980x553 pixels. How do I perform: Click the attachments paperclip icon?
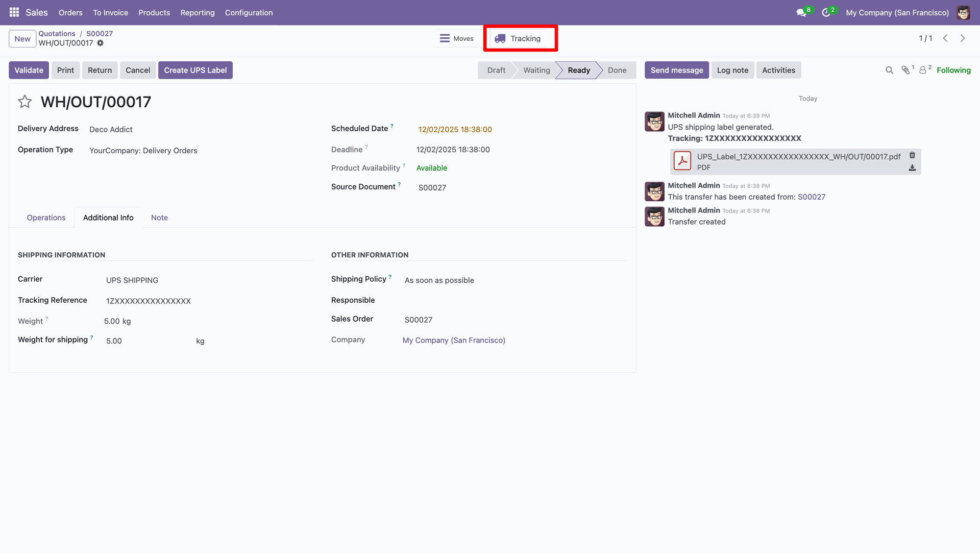tap(905, 70)
